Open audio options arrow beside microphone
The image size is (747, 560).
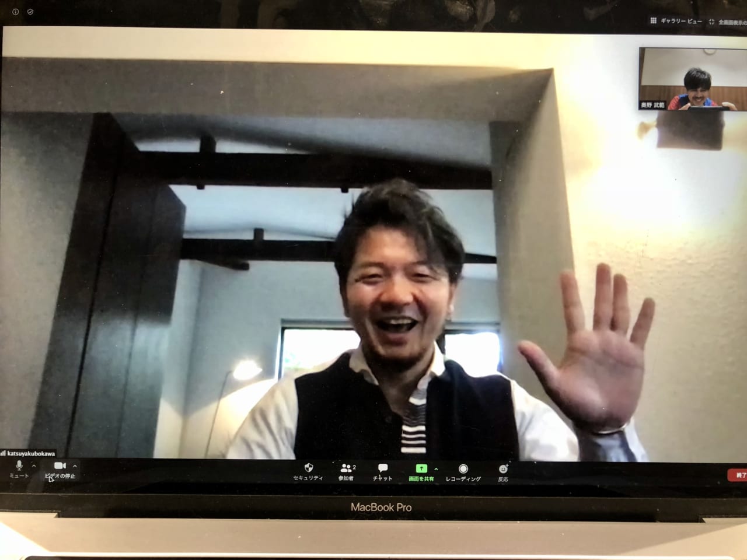pos(34,466)
